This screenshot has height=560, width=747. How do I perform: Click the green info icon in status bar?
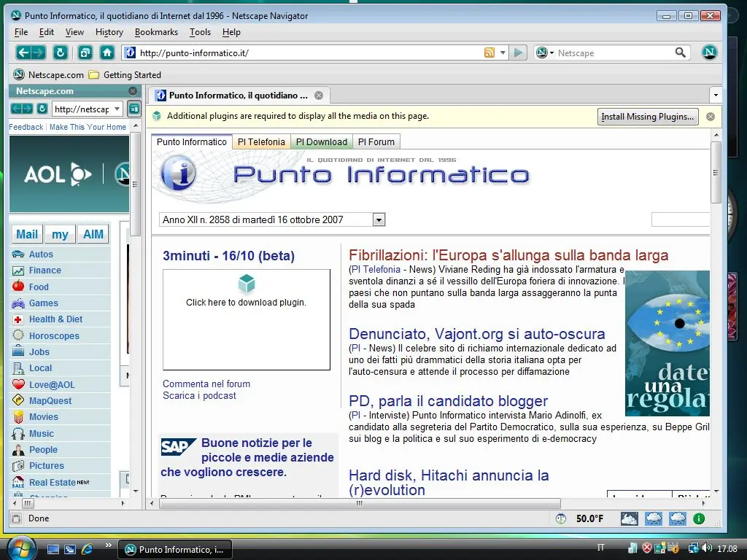coord(699,518)
